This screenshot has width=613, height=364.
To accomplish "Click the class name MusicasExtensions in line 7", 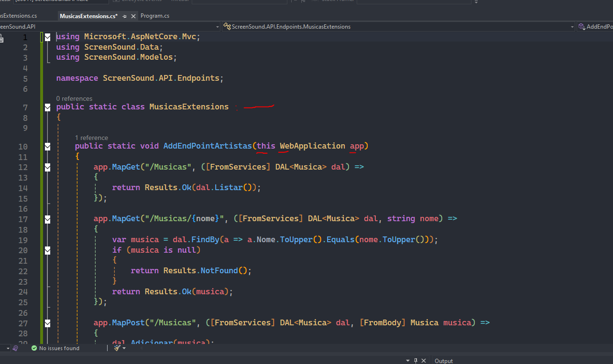I will click(189, 107).
